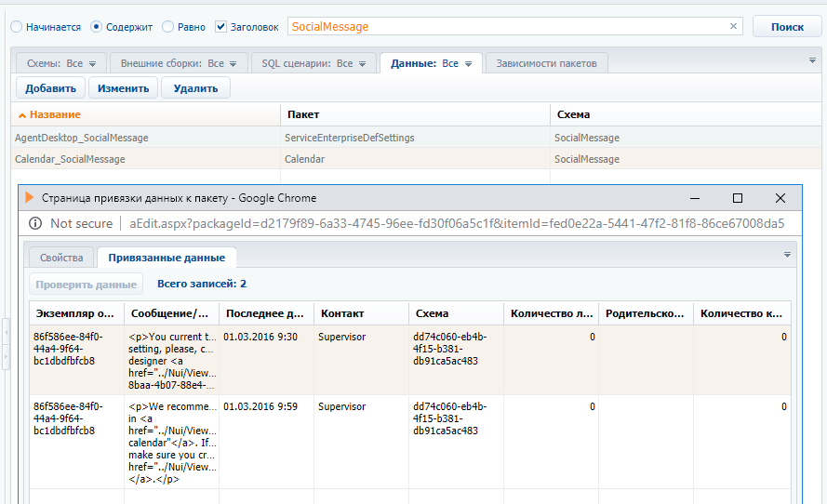The height and width of the screenshot is (504, 827).
Task: Uncheck the Заголовок checkbox
Action: [220, 27]
